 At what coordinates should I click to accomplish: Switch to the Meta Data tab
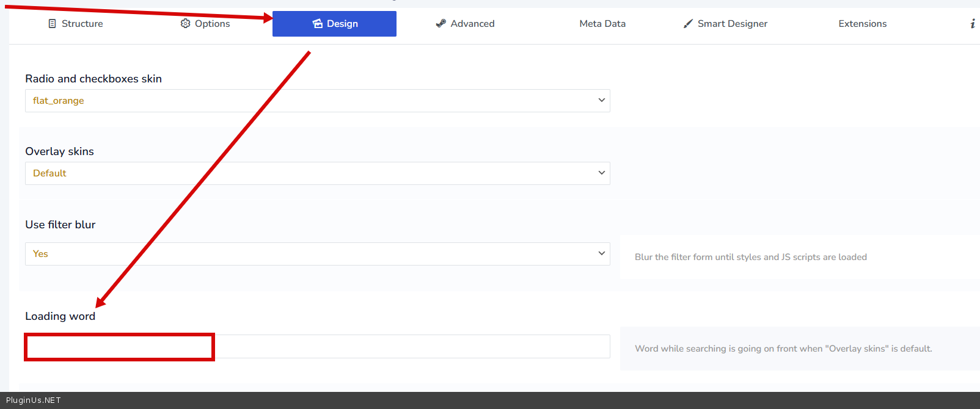coord(602,24)
